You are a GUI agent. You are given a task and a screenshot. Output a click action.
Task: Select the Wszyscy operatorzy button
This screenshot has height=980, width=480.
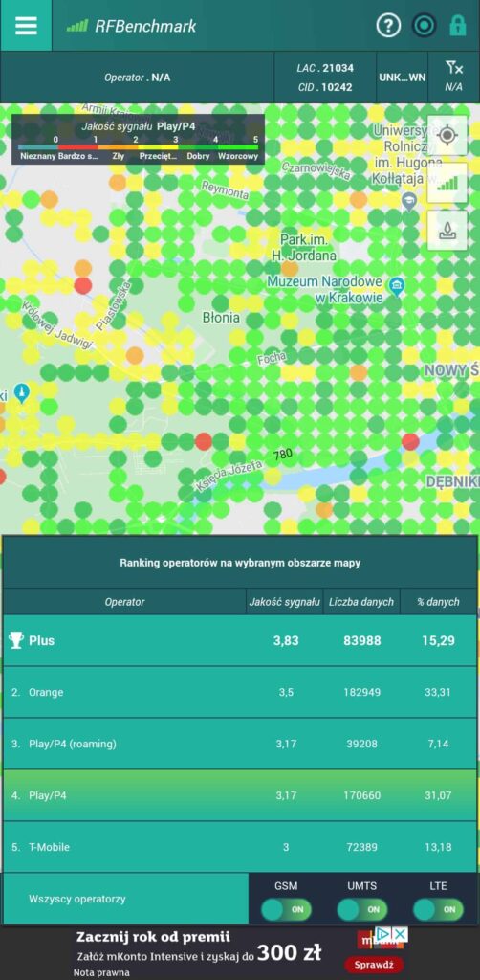tap(126, 899)
